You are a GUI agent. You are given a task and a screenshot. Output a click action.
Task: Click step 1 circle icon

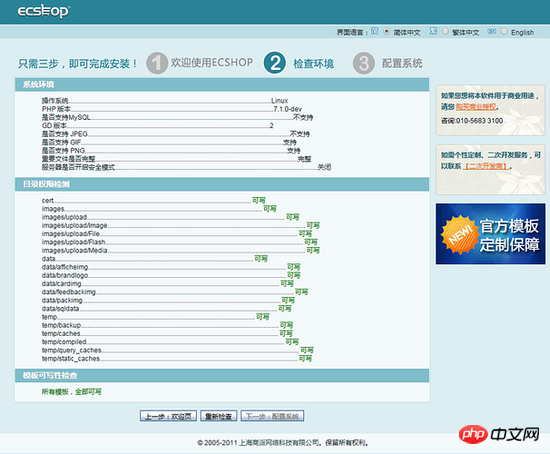tap(156, 63)
